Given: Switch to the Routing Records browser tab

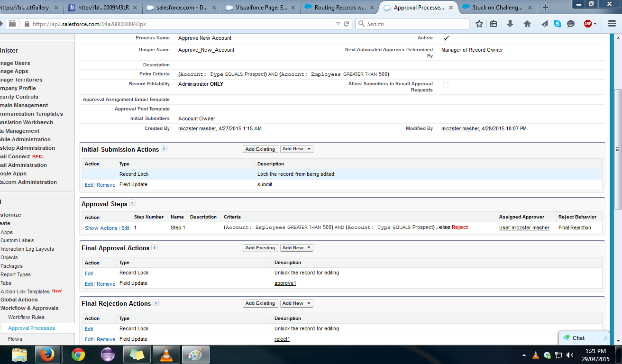Looking at the screenshot, I should point(339,8).
